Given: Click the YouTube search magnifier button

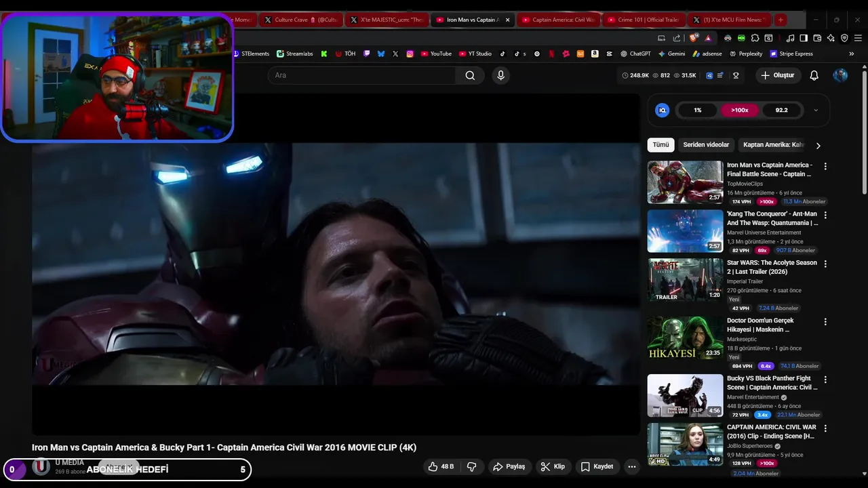Looking at the screenshot, I should [470, 75].
